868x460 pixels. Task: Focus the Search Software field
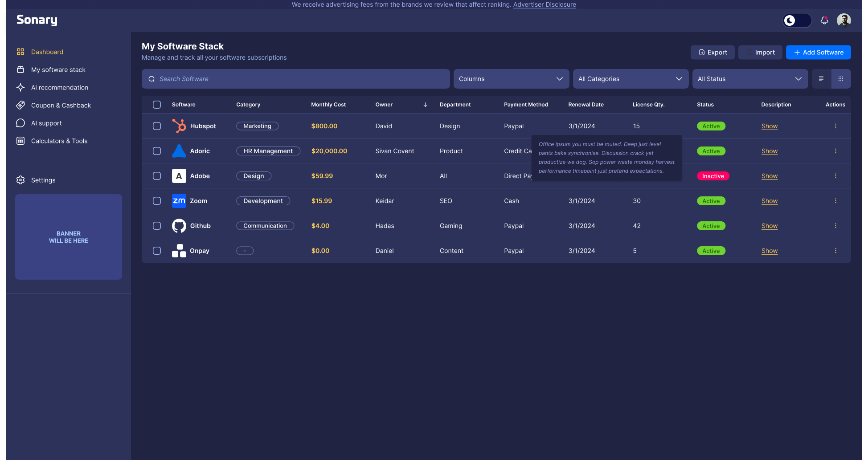295,79
